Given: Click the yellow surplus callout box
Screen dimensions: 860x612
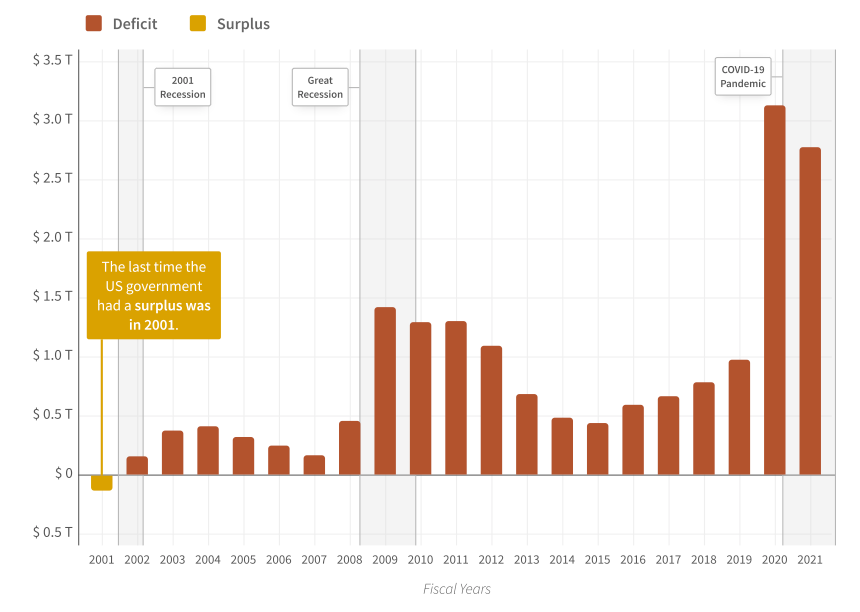Looking at the screenshot, I should 153,295.
